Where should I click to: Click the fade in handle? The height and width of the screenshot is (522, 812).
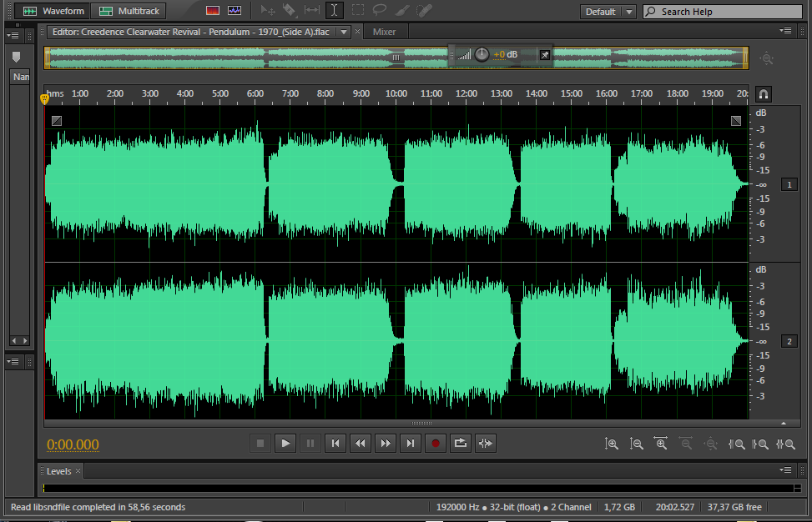[57, 121]
